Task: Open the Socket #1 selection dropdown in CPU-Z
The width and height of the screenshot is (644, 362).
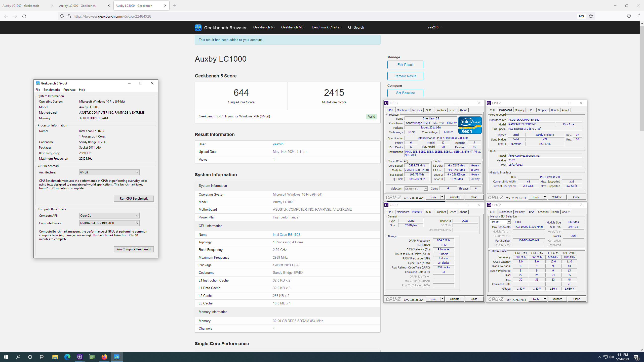Action: (416, 189)
